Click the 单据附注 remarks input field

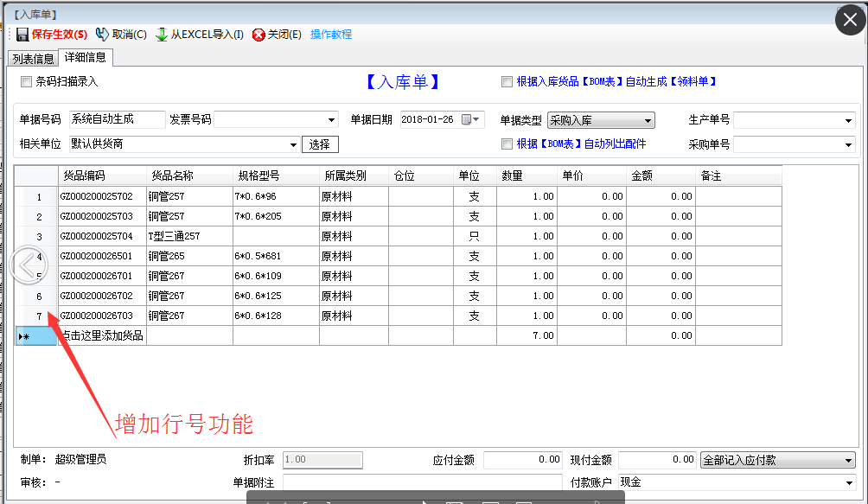[422, 482]
